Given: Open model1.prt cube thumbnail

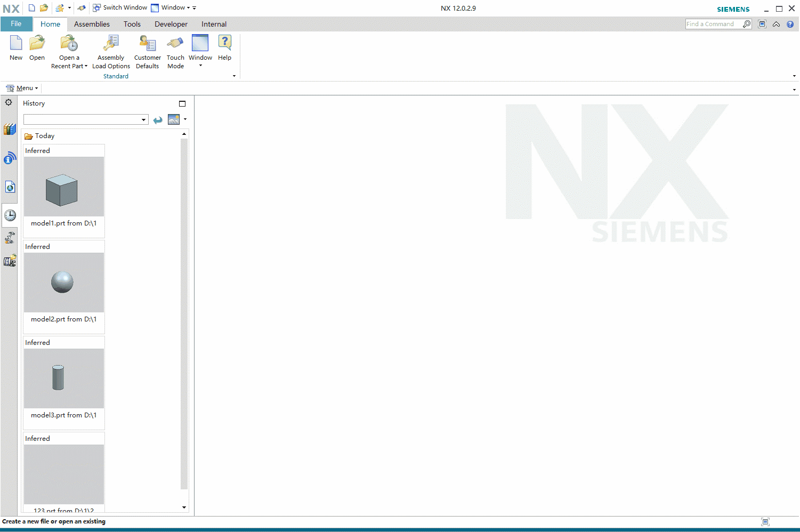Looking at the screenshot, I should pos(64,187).
